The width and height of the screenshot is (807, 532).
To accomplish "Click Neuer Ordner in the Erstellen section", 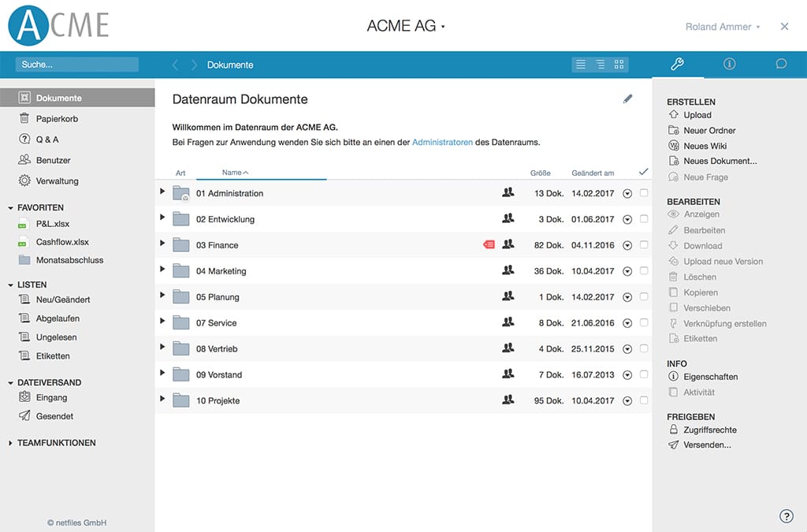I will click(x=709, y=131).
